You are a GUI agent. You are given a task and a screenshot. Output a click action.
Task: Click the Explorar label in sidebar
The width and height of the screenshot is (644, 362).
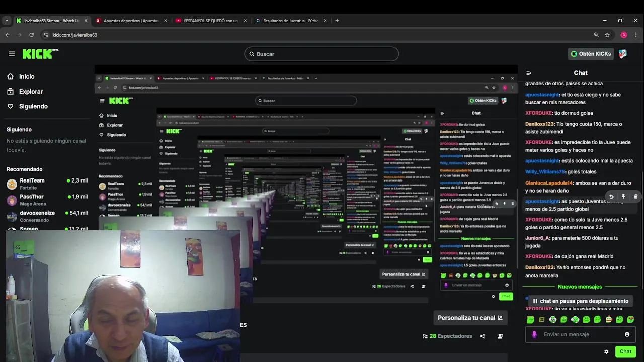[x=31, y=92]
